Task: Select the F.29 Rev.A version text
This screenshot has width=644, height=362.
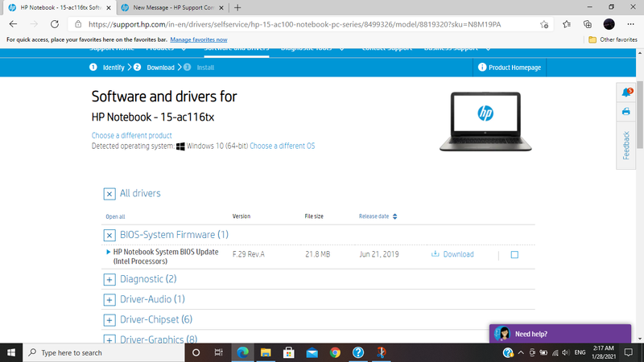Action: coord(249,254)
